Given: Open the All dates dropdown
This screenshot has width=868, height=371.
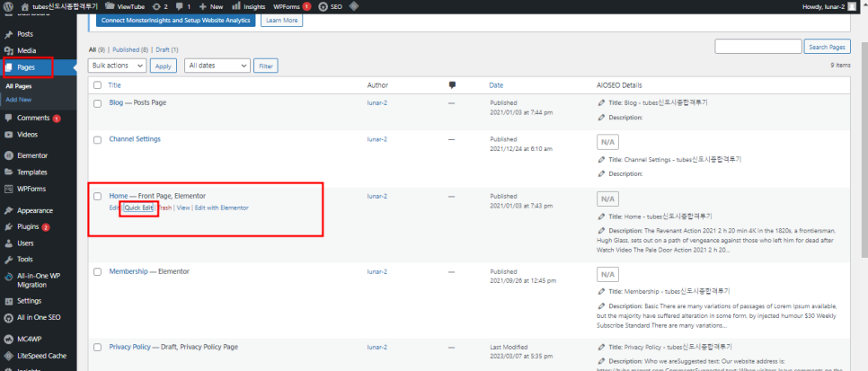Looking at the screenshot, I should 217,66.
